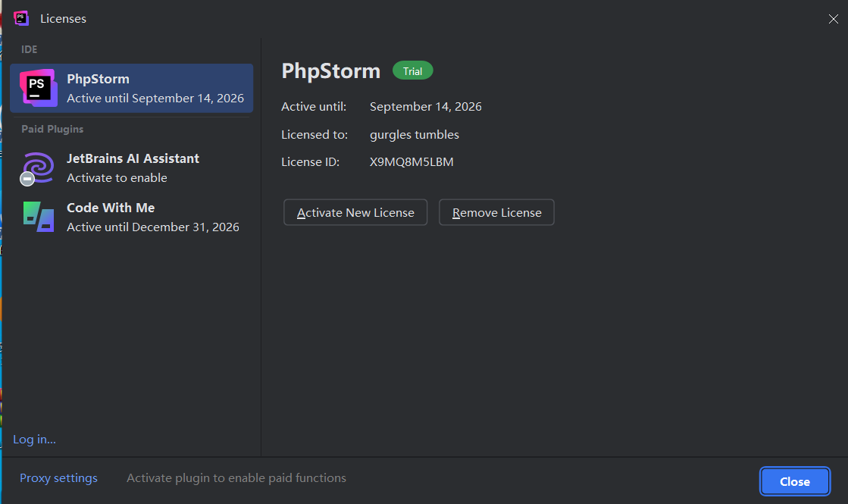The width and height of the screenshot is (848, 504).
Task: Click the Activate New License button
Action: (x=355, y=212)
